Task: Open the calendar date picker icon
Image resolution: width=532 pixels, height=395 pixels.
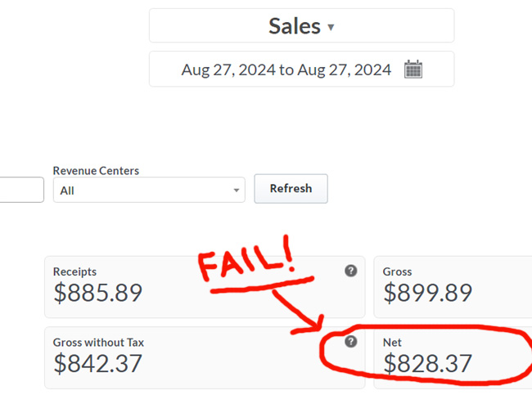Action: click(413, 70)
